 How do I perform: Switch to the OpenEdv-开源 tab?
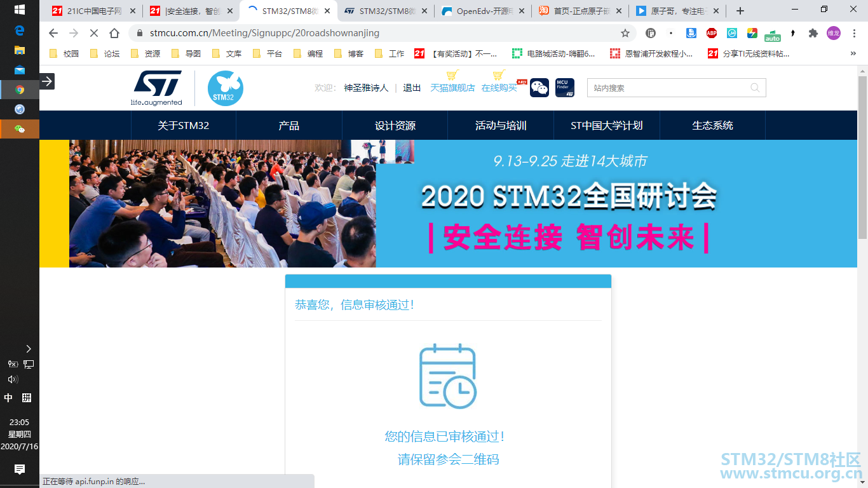click(x=482, y=11)
